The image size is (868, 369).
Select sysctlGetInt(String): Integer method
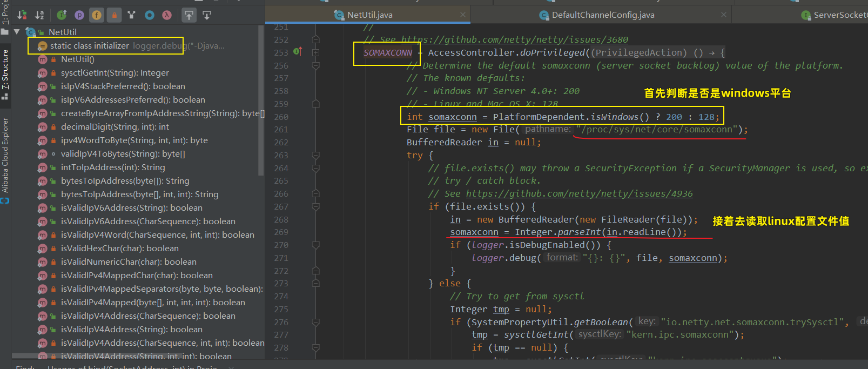[x=115, y=73]
